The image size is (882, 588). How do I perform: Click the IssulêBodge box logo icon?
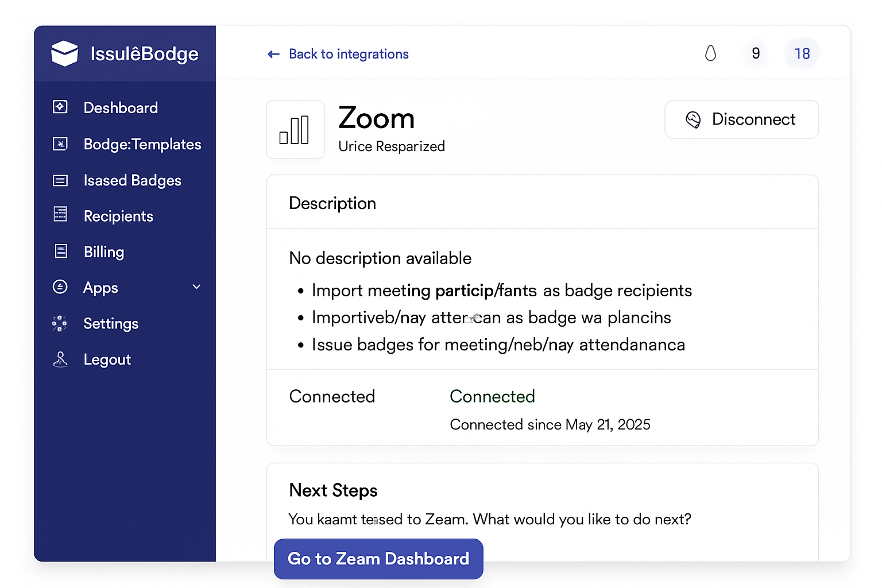[64, 53]
